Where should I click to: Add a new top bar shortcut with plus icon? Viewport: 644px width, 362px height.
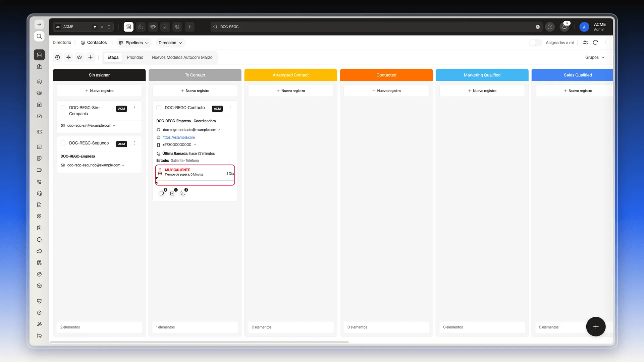[x=190, y=27]
